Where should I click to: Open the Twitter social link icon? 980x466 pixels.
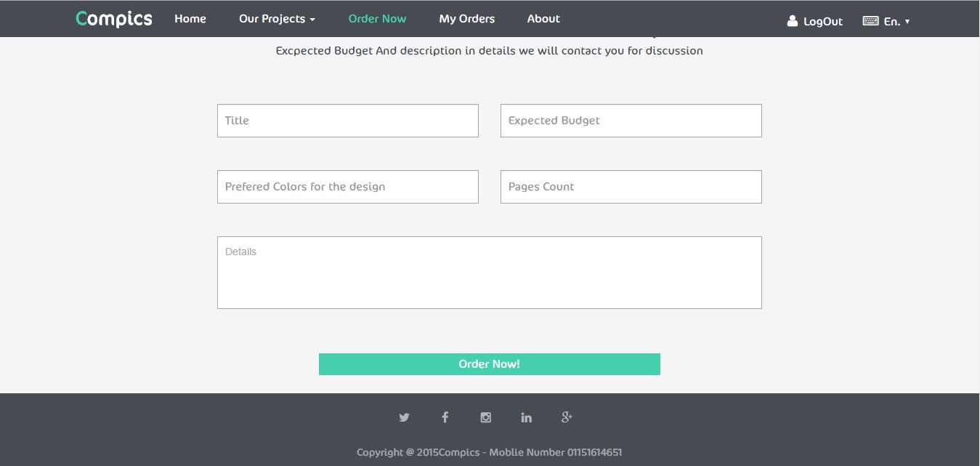404,417
